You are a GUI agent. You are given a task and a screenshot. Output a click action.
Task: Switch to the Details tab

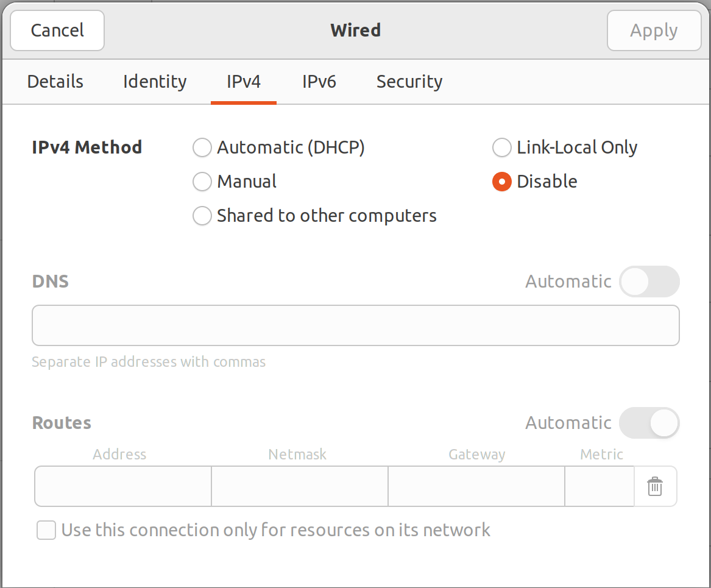55,82
